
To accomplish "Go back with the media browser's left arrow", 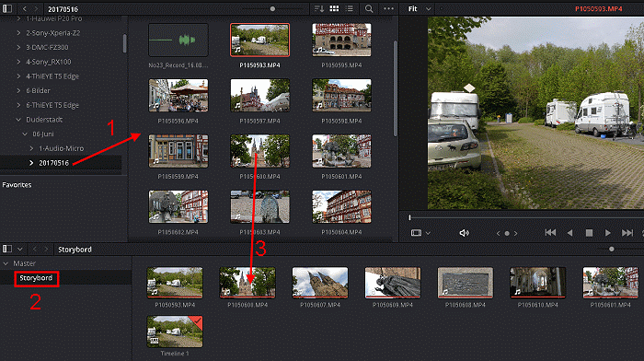I will (x=25, y=8).
